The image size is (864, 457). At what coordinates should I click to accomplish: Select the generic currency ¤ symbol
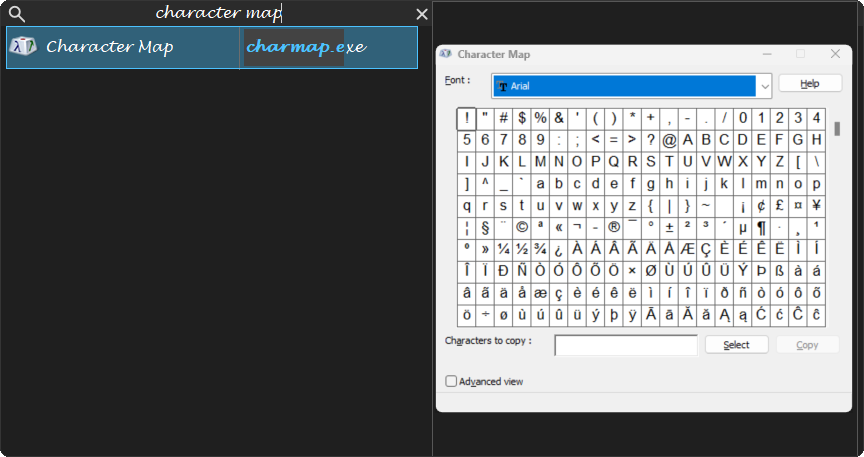click(798, 206)
